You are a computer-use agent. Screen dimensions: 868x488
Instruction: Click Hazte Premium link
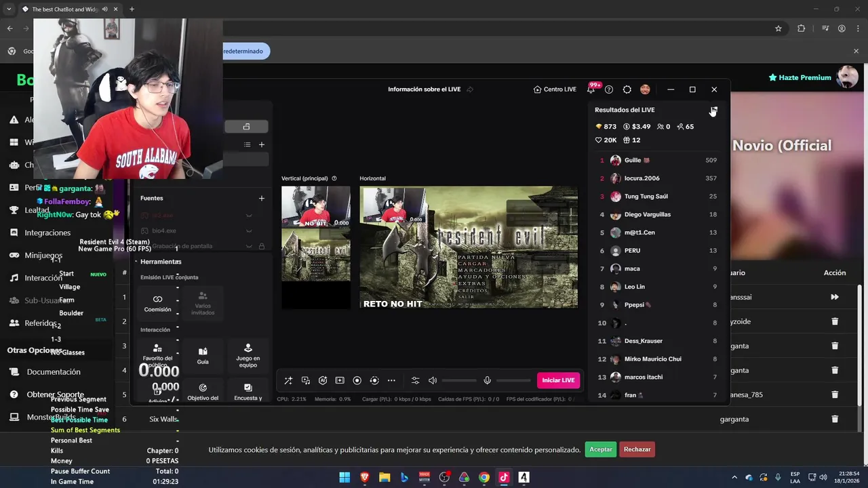click(800, 77)
